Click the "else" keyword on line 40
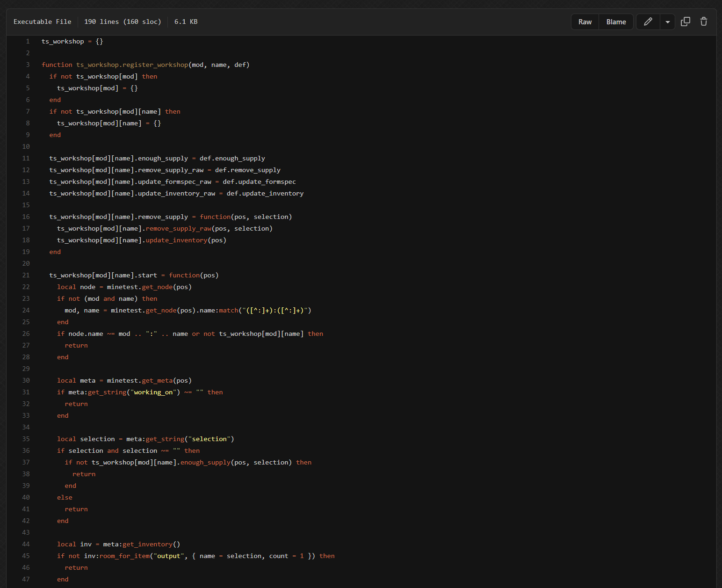 coord(65,497)
